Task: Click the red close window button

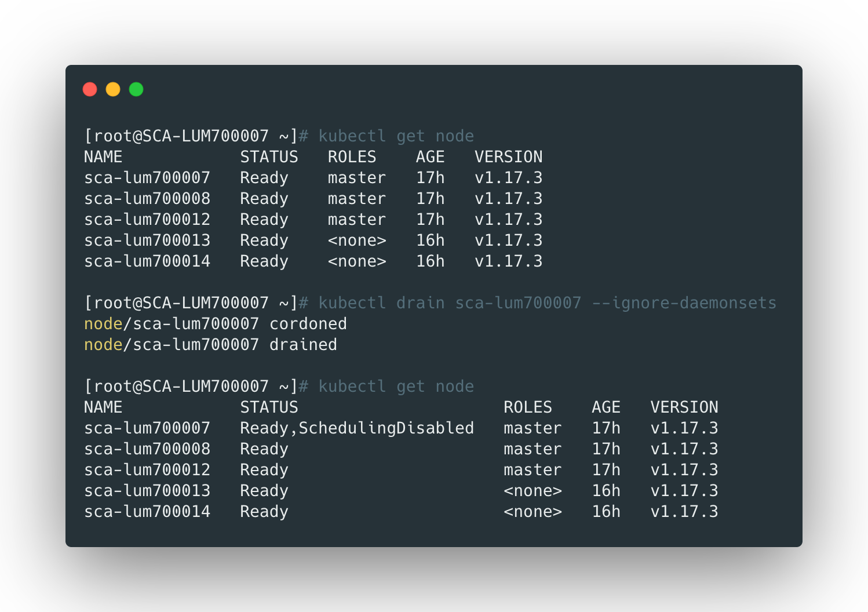Action: [90, 89]
